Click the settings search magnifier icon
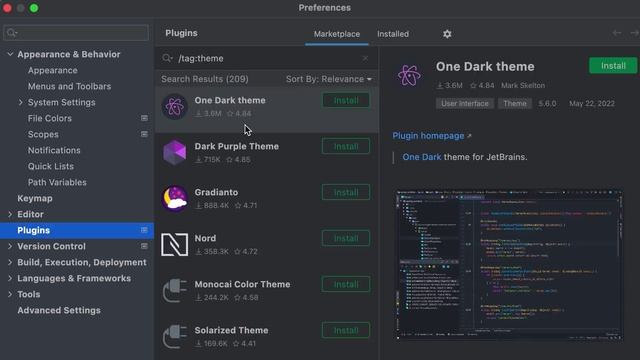 point(11,33)
